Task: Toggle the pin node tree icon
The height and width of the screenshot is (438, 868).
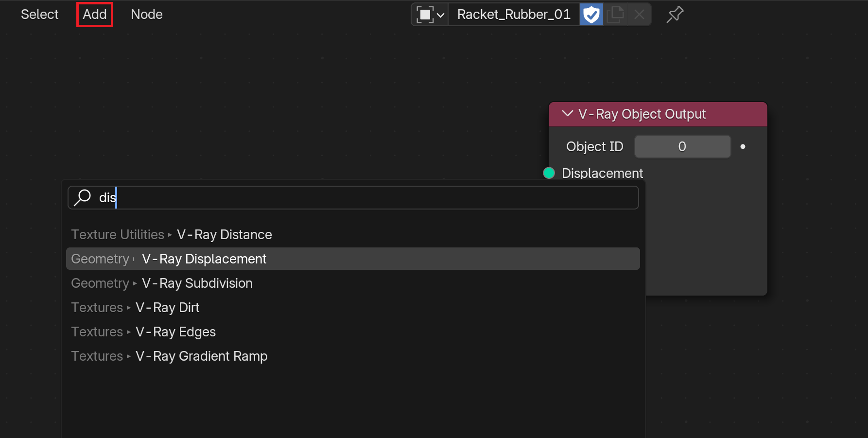Action: [x=675, y=15]
